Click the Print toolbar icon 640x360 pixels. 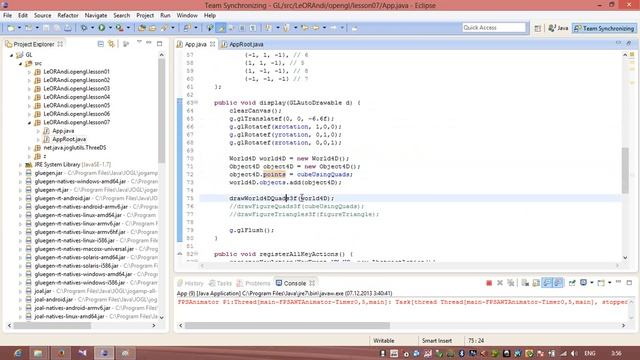point(68,28)
